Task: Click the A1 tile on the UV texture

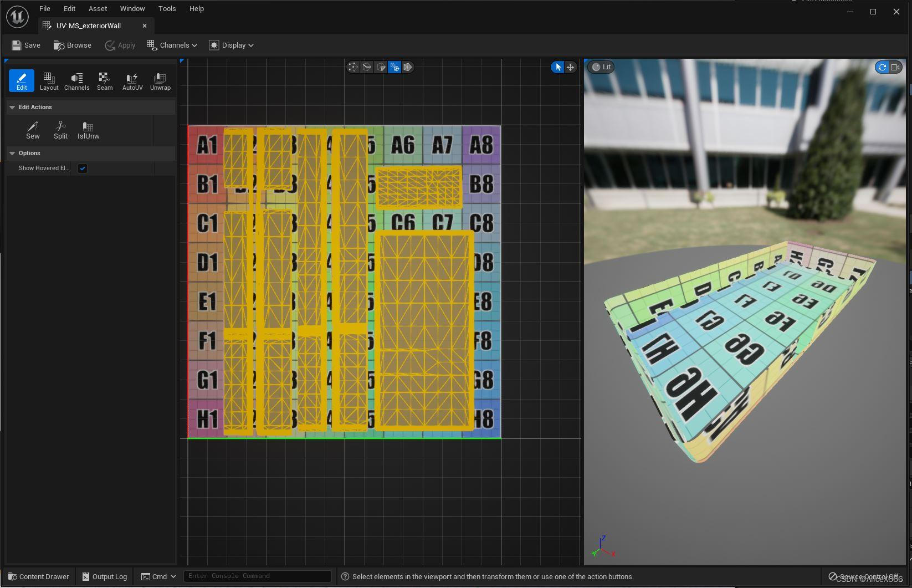Action: click(x=206, y=145)
